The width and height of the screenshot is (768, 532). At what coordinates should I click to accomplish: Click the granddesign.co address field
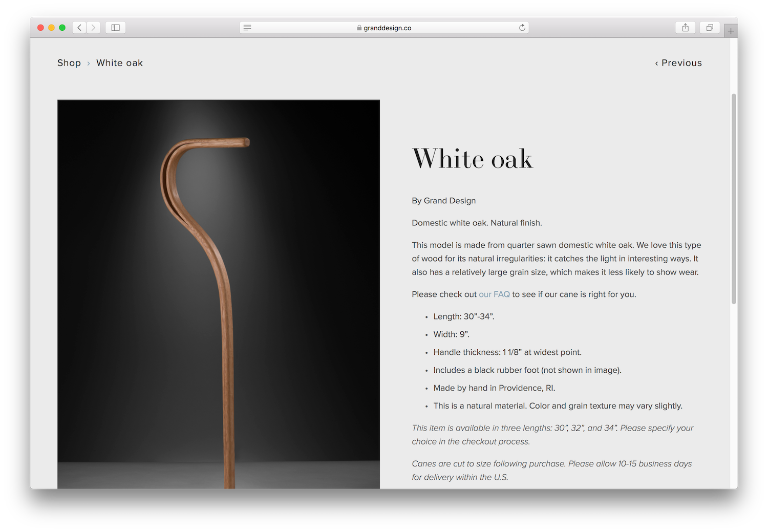point(384,28)
